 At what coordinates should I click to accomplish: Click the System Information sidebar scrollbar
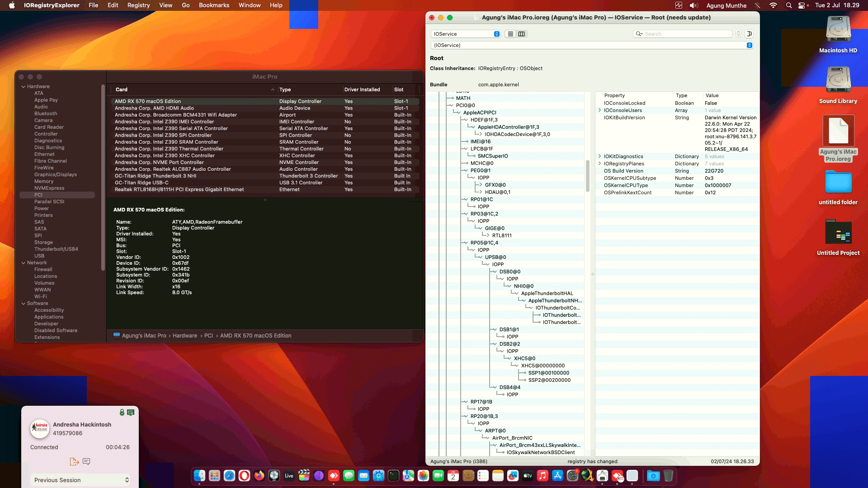pos(103,177)
